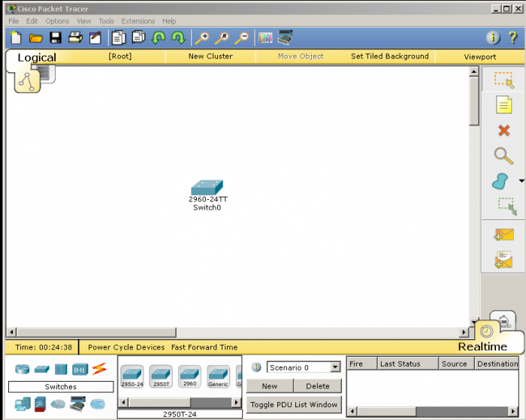Viewport: 526px width, 420px height.
Task: Select the Custom Made Devices icon
Action: coord(77,403)
